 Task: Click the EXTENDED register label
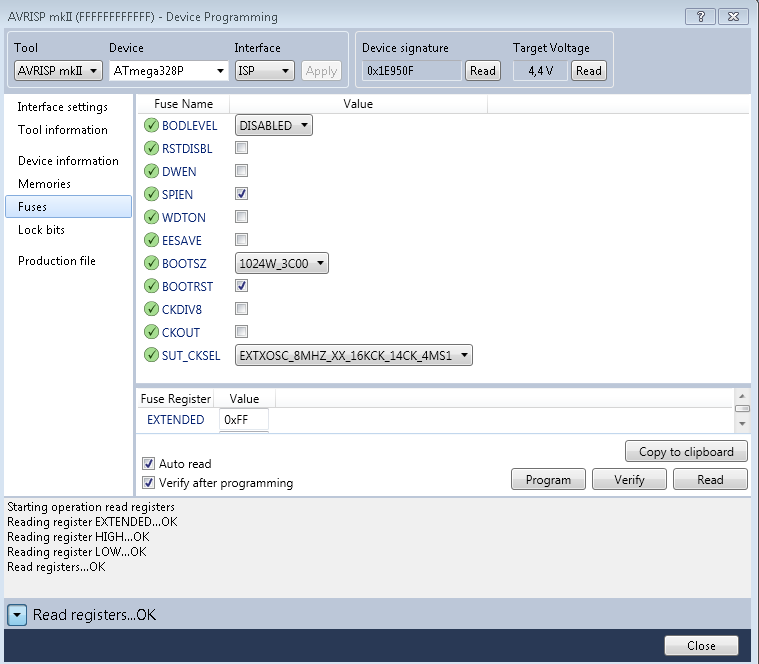(176, 420)
